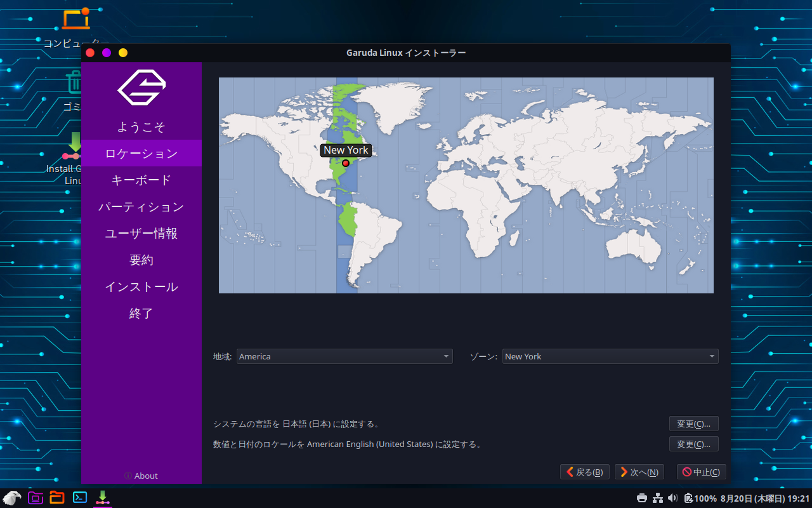Click the 次へ (Next) button
This screenshot has width=812, height=508.
point(639,472)
